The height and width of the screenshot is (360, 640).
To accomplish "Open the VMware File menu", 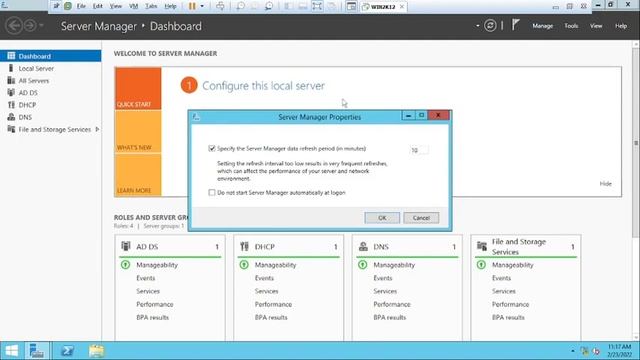I will [81, 6].
